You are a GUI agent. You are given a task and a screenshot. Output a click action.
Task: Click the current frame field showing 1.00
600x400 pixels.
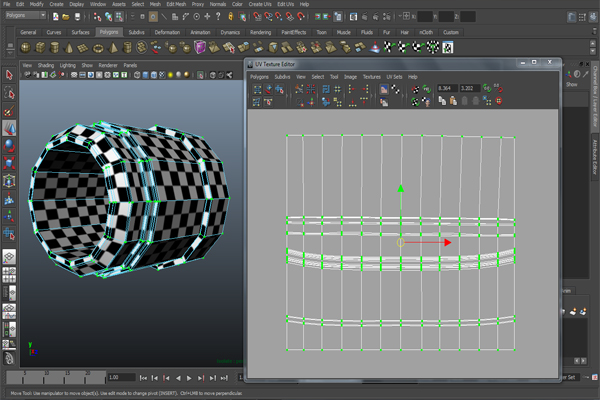(x=121, y=377)
